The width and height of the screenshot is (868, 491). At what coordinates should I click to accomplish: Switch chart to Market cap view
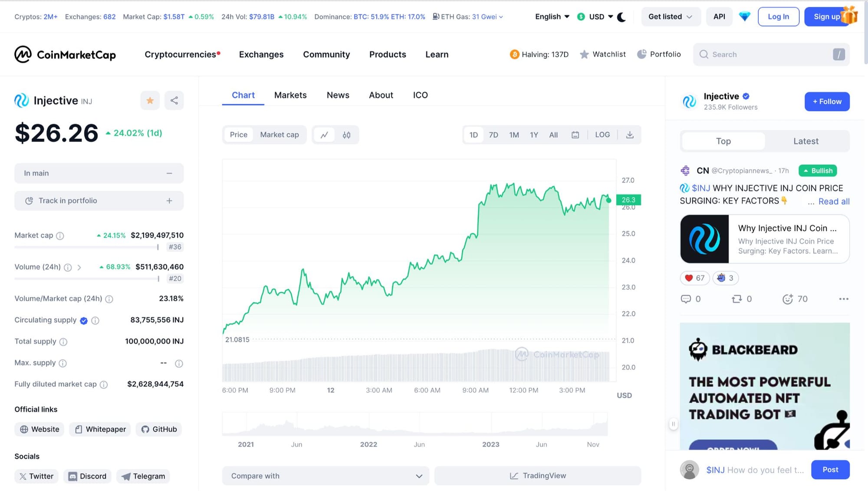[x=279, y=135]
